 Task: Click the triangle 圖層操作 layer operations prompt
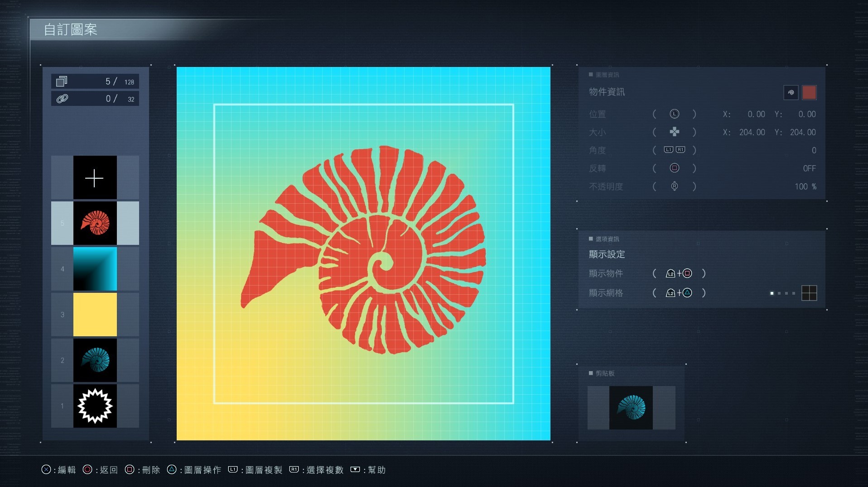tap(194, 470)
